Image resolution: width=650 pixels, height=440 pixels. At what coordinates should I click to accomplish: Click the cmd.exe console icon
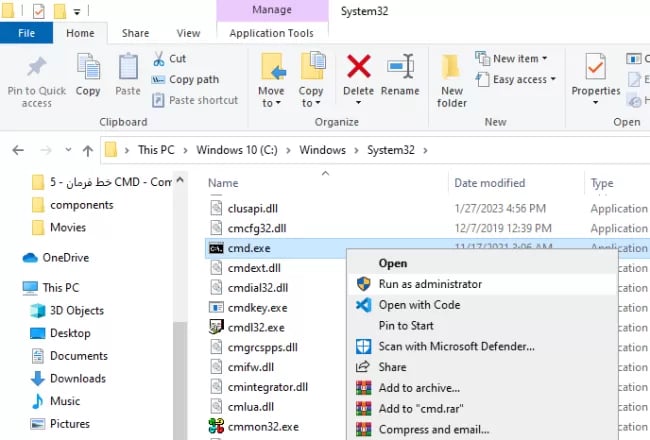coord(216,248)
